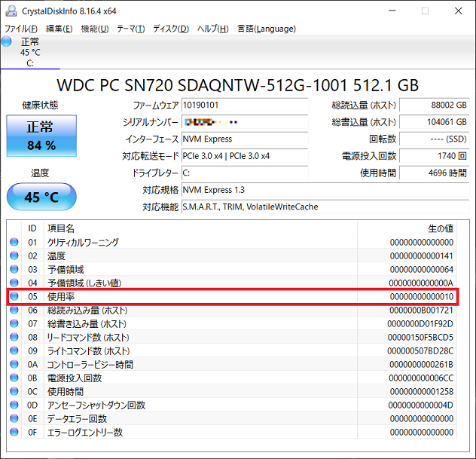This screenshot has width=476, height=459.
Task: Select raw value 00000150F5BCD5
Action: 420,338
